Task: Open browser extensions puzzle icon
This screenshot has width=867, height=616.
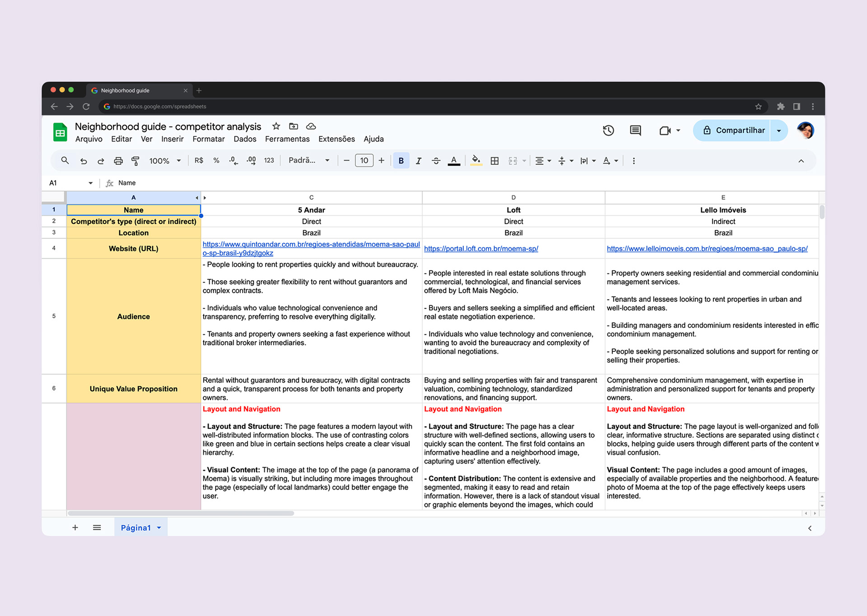Action: (x=780, y=107)
